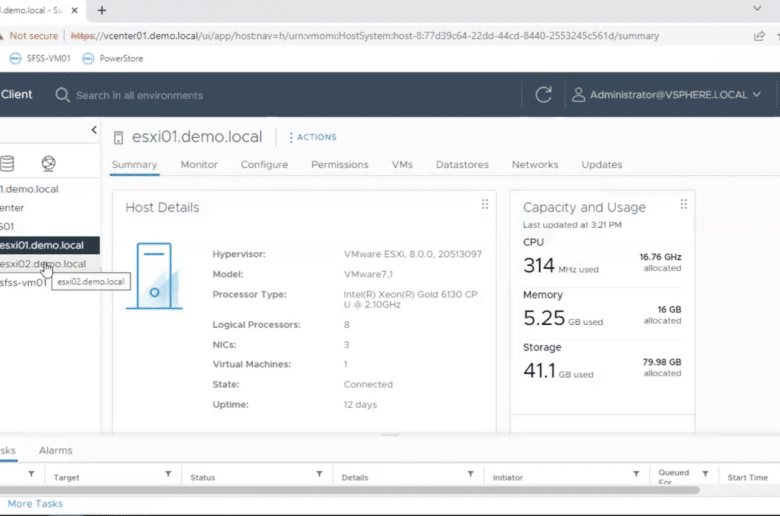Click More Tasks link
The height and width of the screenshot is (516, 780).
35,504
